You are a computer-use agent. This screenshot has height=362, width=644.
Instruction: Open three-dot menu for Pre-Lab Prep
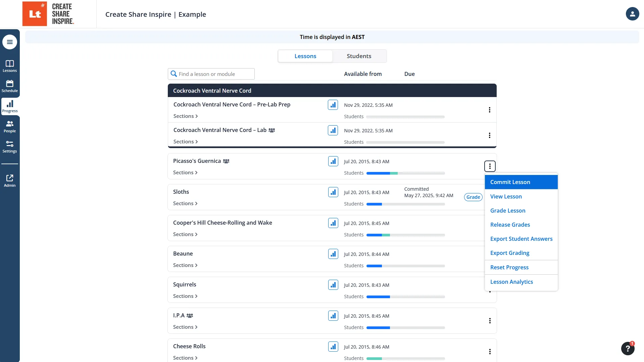coord(490,110)
